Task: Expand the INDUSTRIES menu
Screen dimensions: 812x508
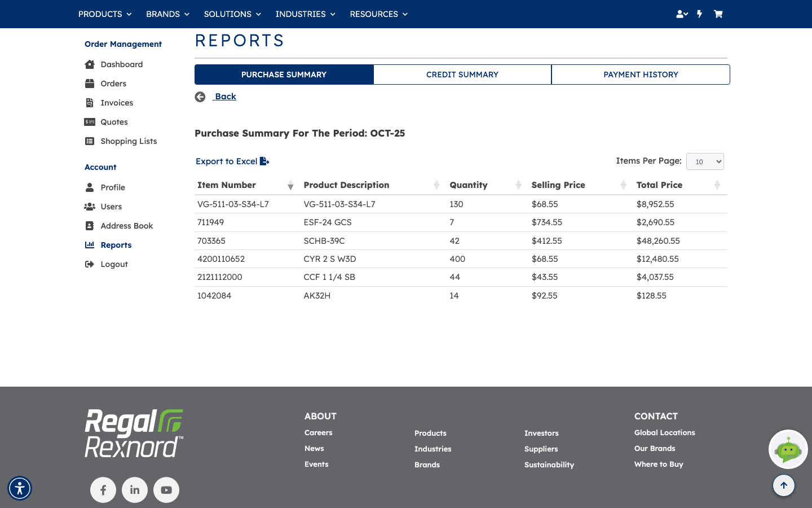Action: (305, 14)
